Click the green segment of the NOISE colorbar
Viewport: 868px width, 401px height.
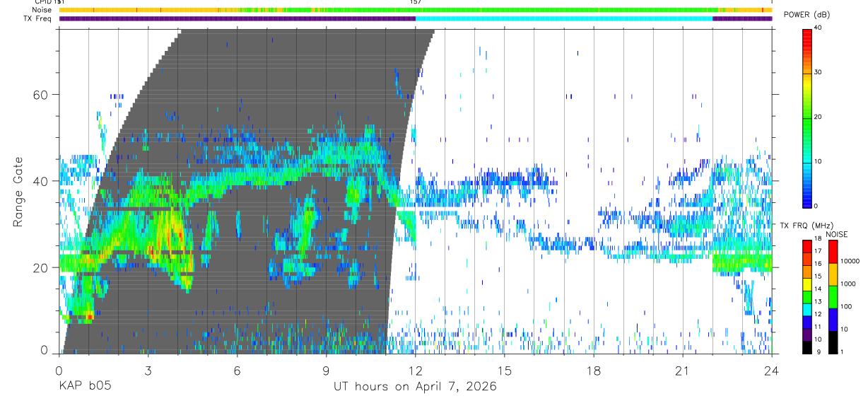pyautogui.click(x=833, y=297)
